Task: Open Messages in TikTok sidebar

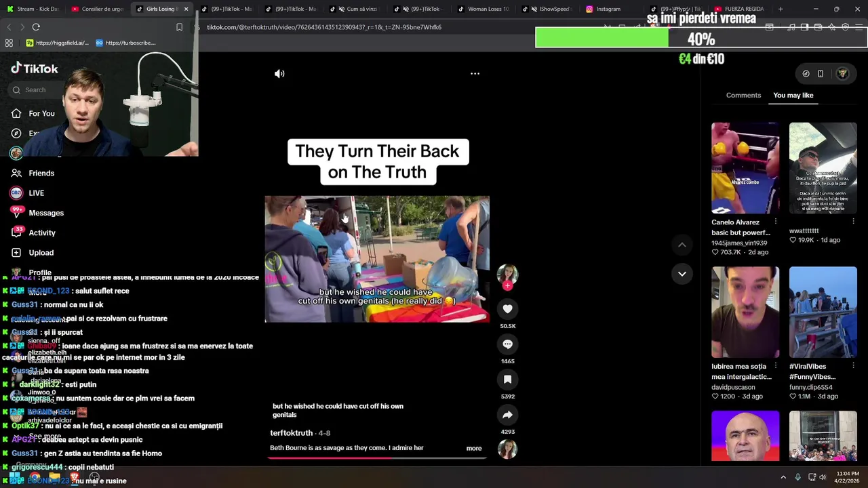Action: (38, 213)
